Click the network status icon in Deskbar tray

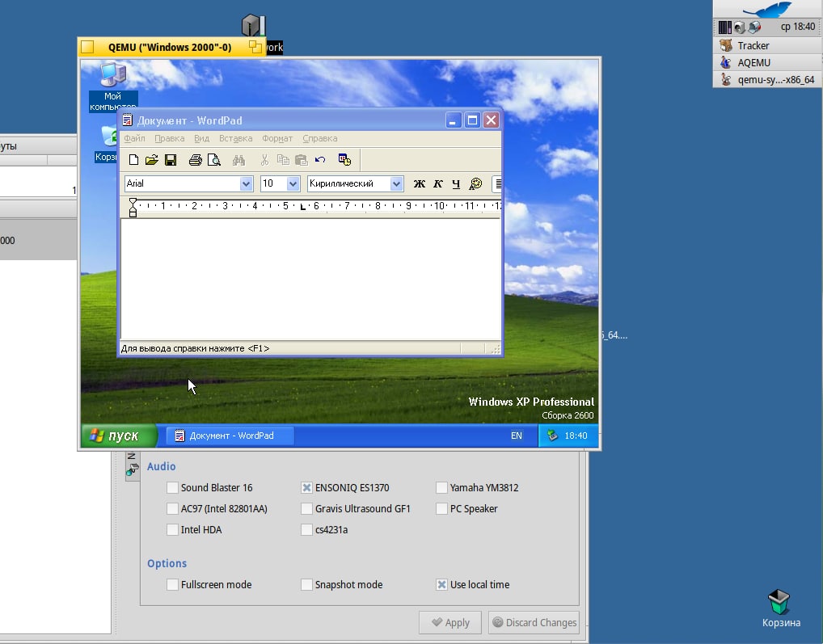[754, 27]
